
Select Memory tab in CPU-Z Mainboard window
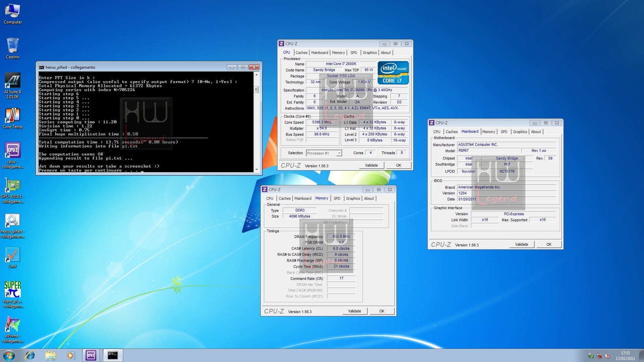point(488,132)
